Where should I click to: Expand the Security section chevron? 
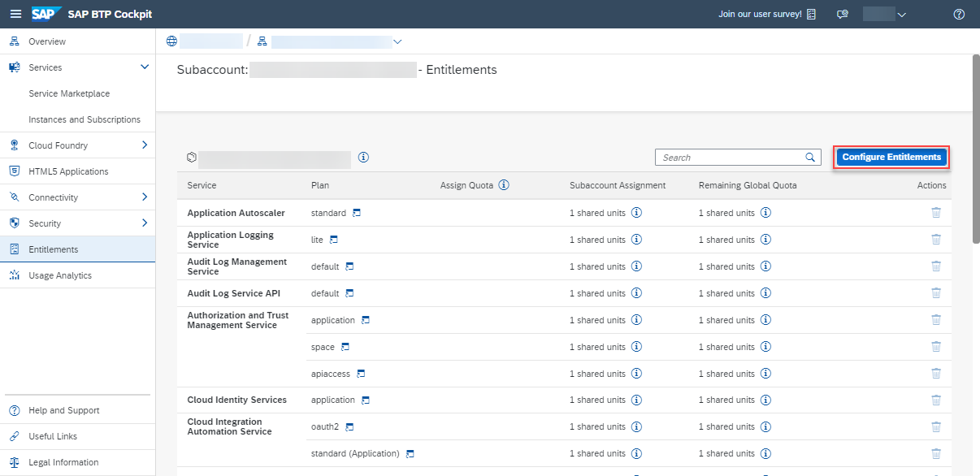[145, 223]
